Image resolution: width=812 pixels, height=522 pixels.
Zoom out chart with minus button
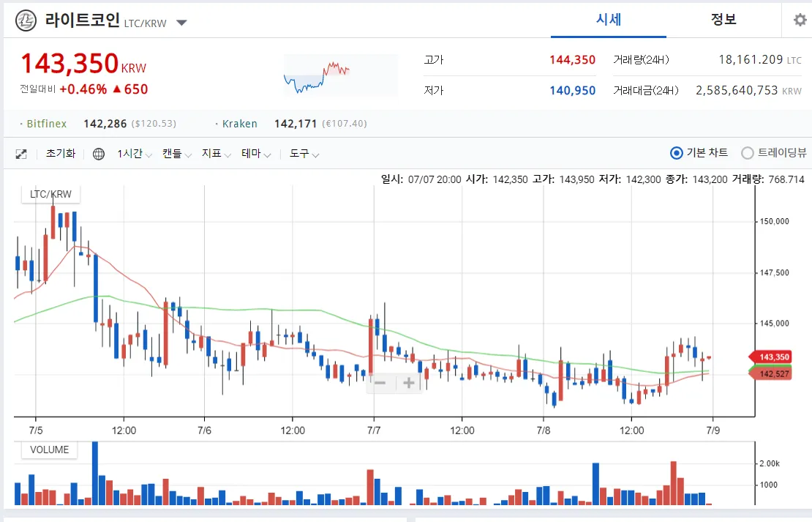pyautogui.click(x=380, y=383)
